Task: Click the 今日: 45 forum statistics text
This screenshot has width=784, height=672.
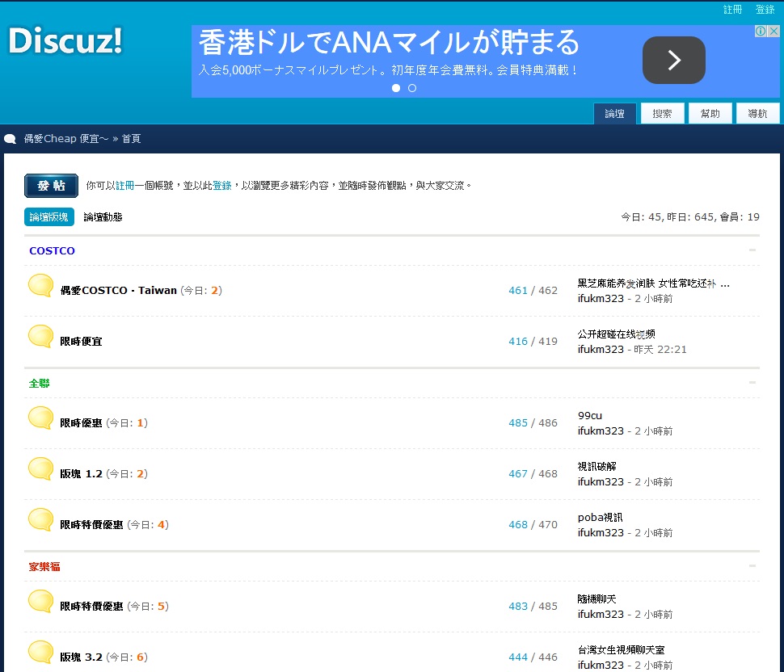Action: coord(642,217)
